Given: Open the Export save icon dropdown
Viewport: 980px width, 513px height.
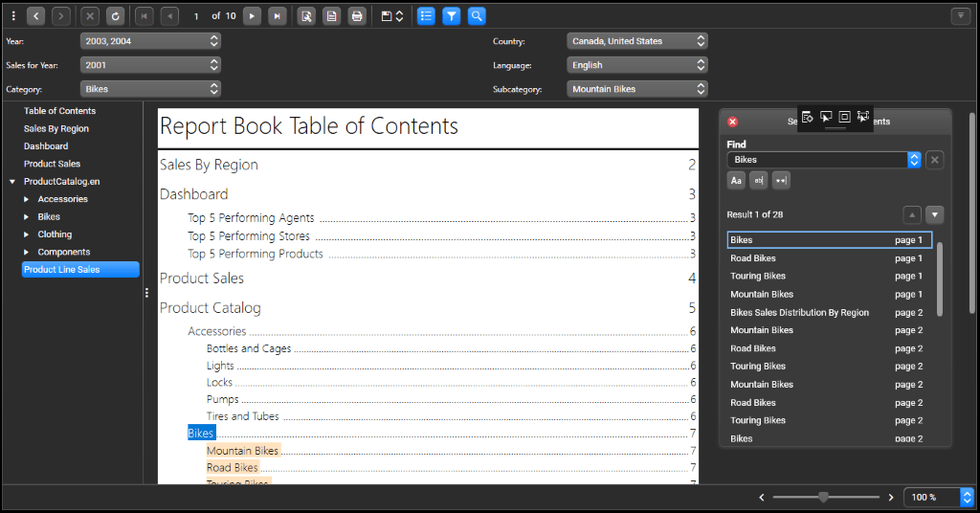Looking at the screenshot, I should click(391, 16).
